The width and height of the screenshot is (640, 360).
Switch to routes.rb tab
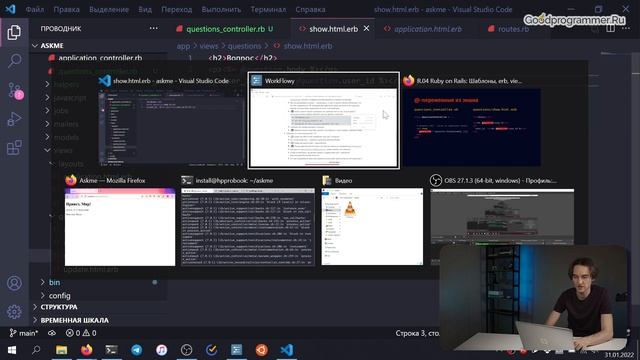(513, 29)
